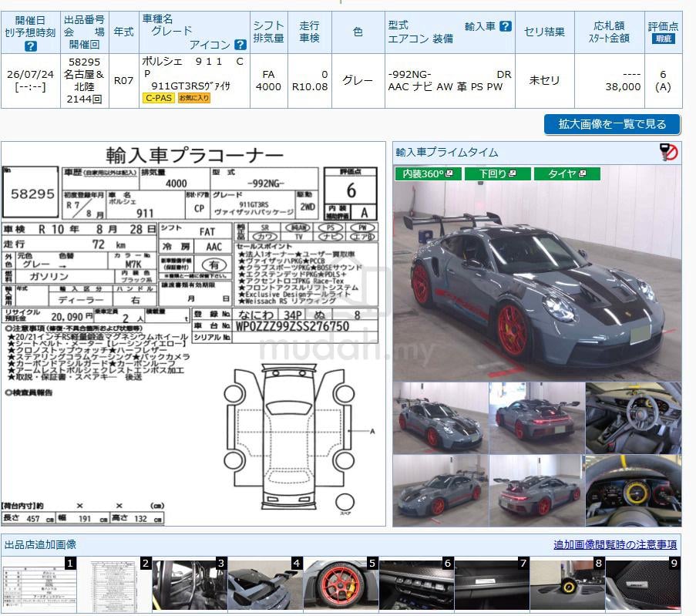The image size is (696, 616).
Task: Open additional image 2 document thumbnail
Action: click(x=115, y=585)
